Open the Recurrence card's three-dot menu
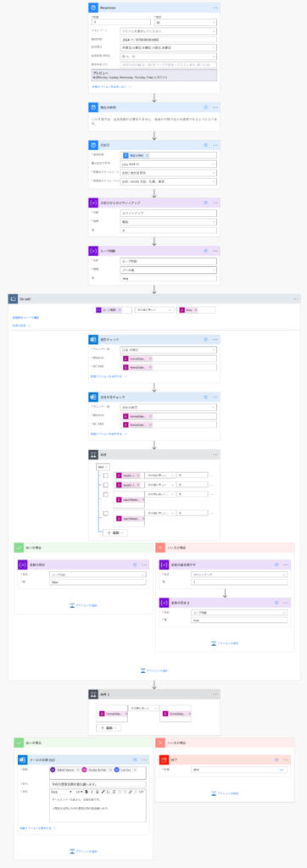 pos(215,8)
